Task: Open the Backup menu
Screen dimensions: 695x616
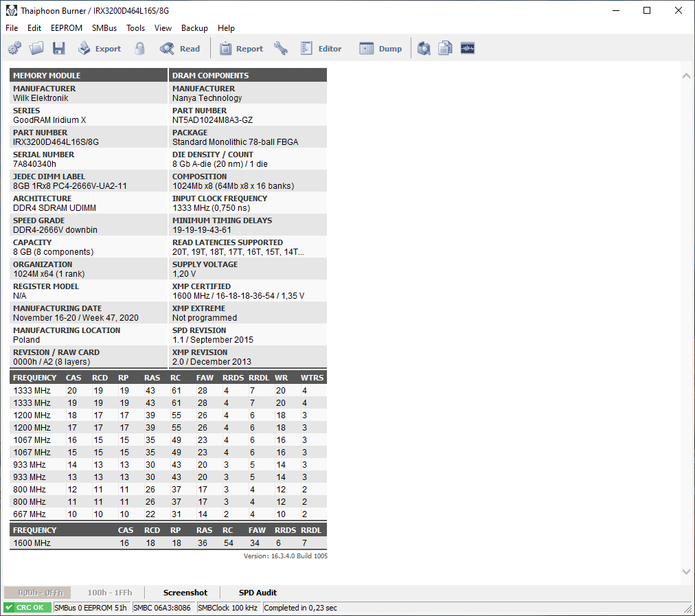Action: pos(194,28)
